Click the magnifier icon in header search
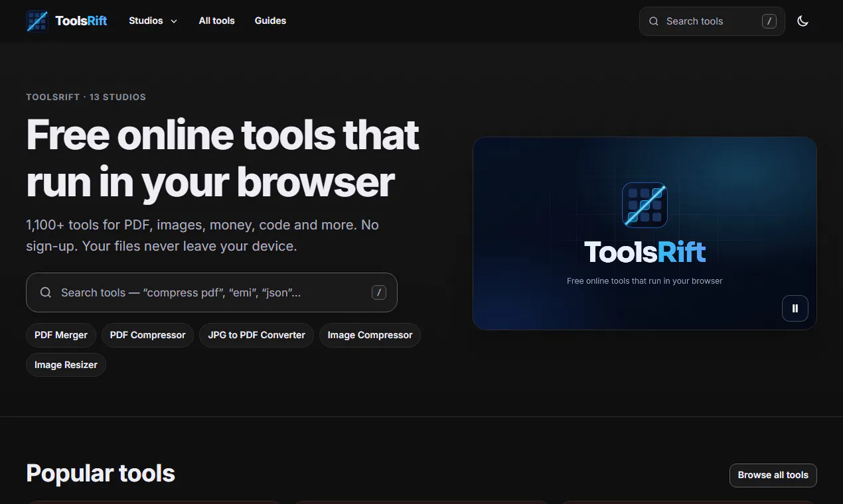Screen dimensions: 843x504 [x=654, y=21]
